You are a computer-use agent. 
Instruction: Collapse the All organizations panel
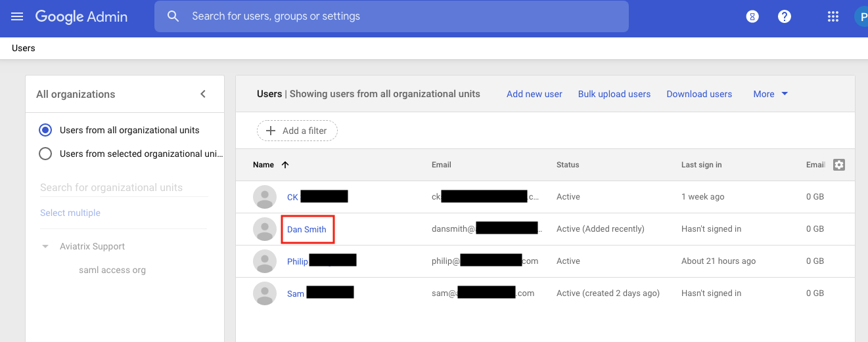(x=203, y=94)
